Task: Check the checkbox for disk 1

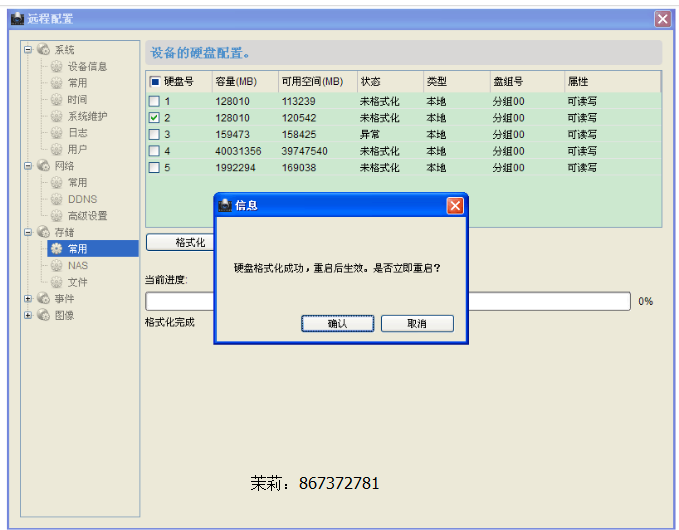Action: point(154,101)
